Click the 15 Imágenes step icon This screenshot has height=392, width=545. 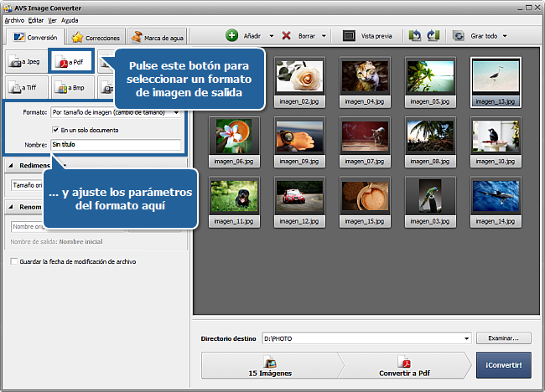point(270,362)
